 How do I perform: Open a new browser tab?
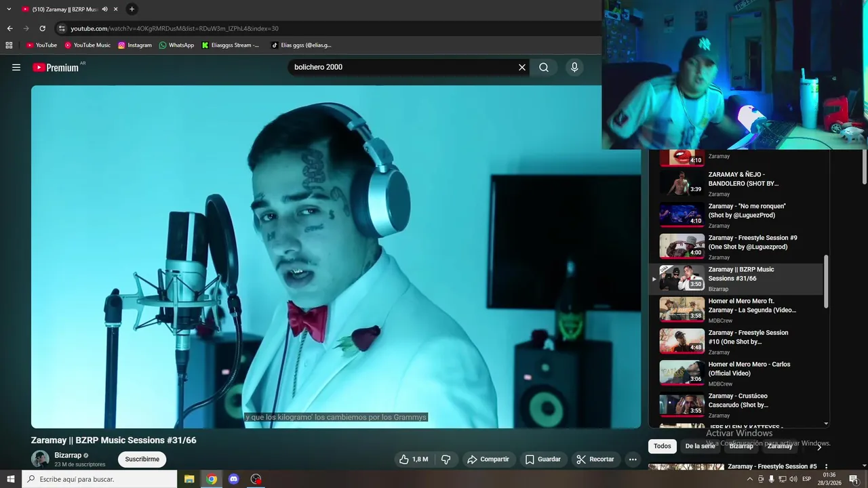(x=132, y=9)
